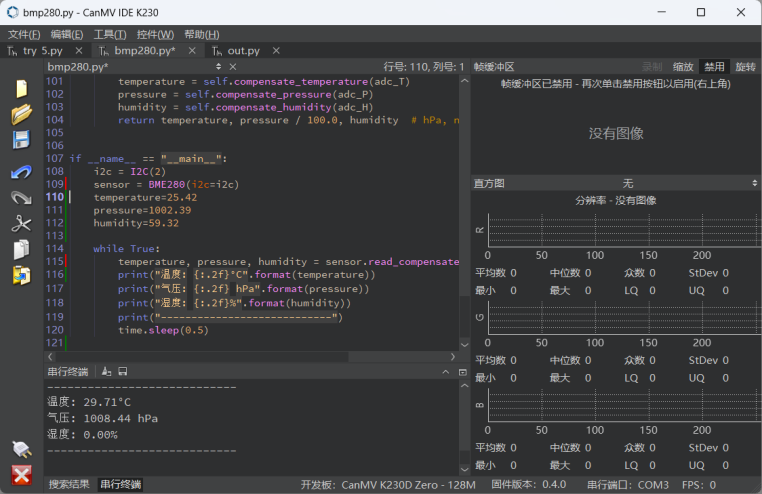The height and width of the screenshot is (494, 762).
Task: Maximize the serial terminal panel icon
Action: tap(463, 372)
